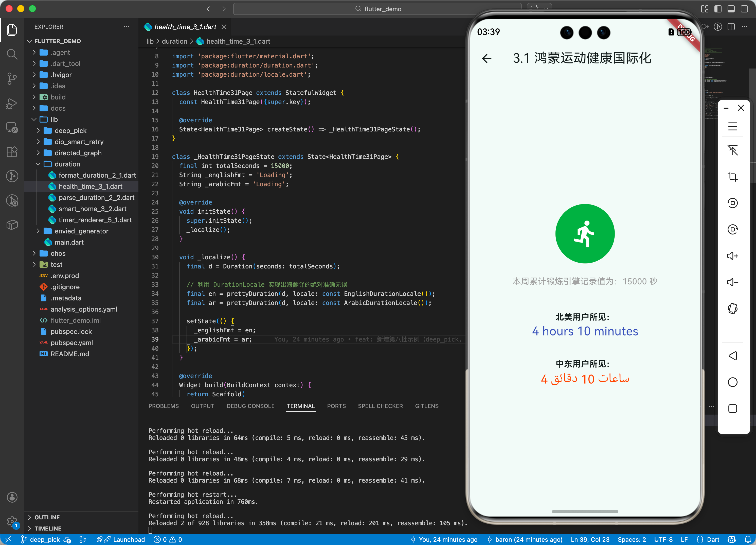Switch to the DEBUG CONSOLE tab
The width and height of the screenshot is (756, 545).
click(x=250, y=406)
